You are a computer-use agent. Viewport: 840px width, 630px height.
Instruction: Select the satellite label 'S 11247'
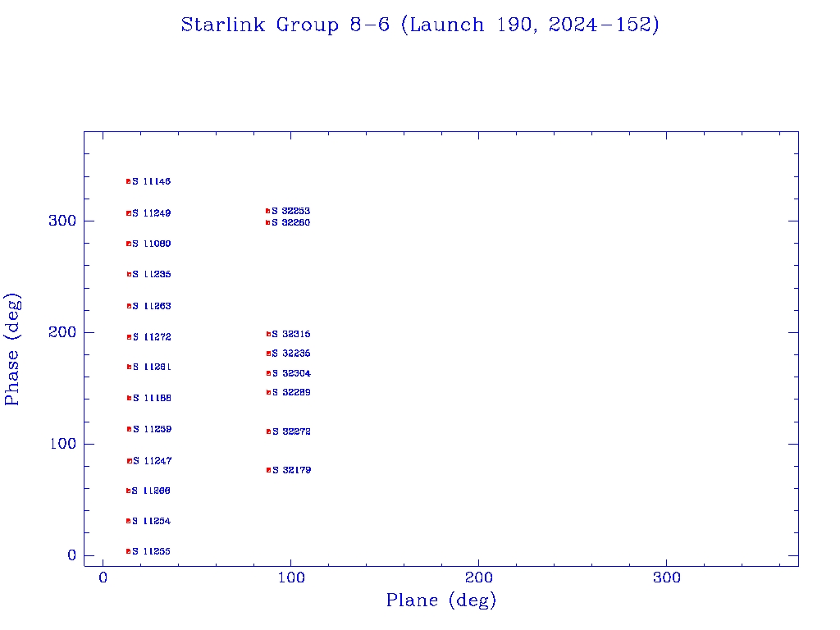click(x=152, y=461)
